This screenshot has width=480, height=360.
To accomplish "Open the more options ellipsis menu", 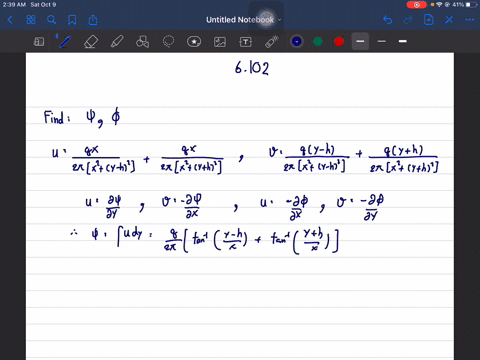I will [x=470, y=20].
